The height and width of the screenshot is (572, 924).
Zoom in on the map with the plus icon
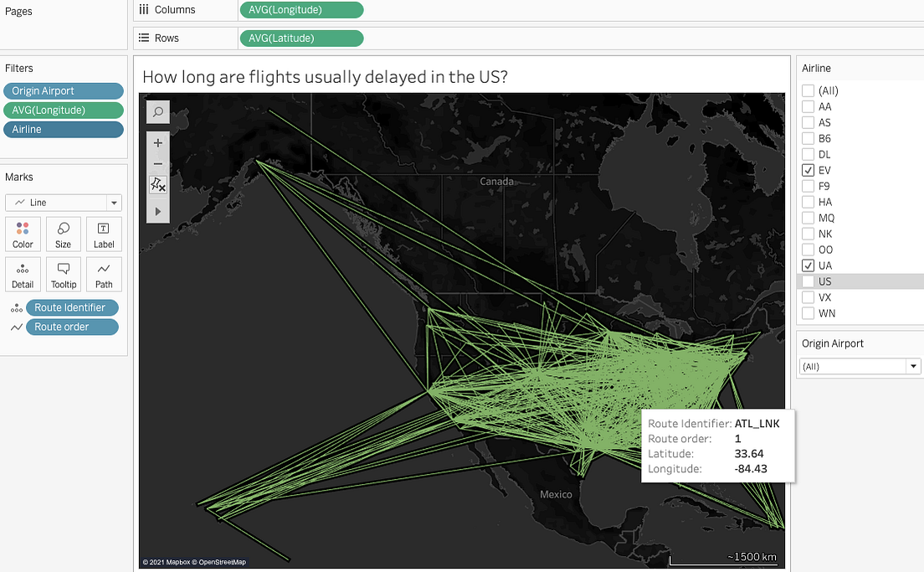point(158,142)
